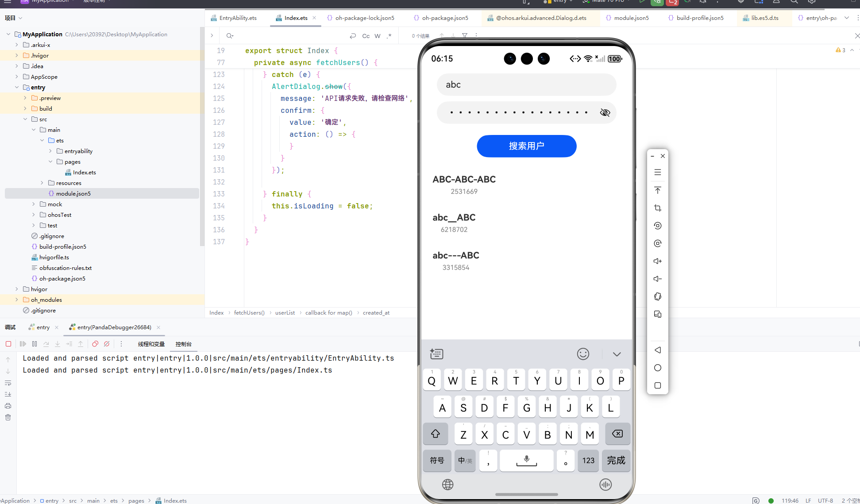Tap the blue 搜索用户 button

[526, 146]
